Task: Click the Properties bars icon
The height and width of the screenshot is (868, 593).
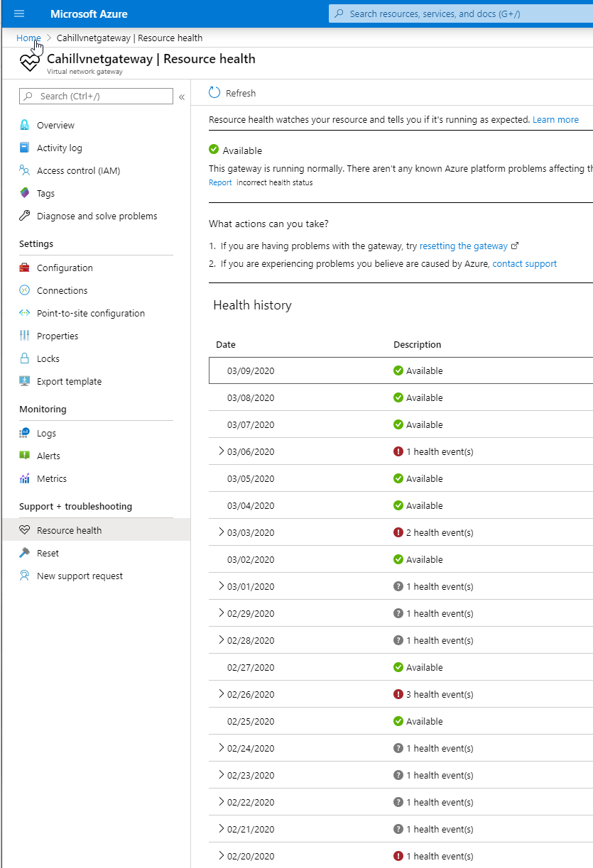Action: click(x=24, y=336)
